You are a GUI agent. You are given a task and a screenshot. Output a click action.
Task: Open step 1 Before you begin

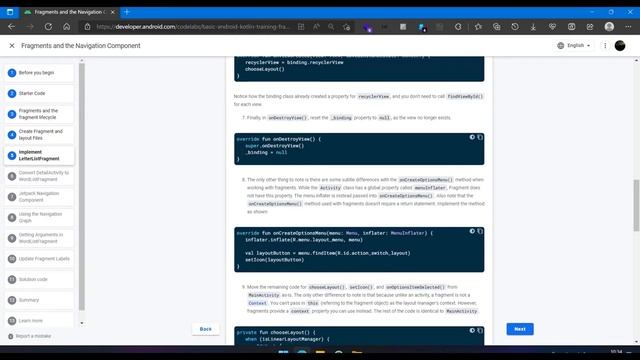click(39, 73)
